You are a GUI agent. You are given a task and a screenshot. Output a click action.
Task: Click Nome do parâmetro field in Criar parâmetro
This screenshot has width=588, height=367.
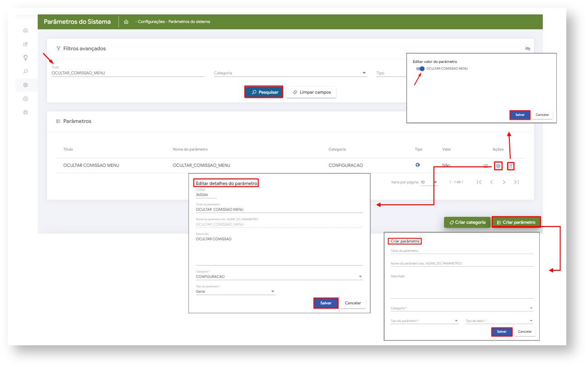(462, 263)
